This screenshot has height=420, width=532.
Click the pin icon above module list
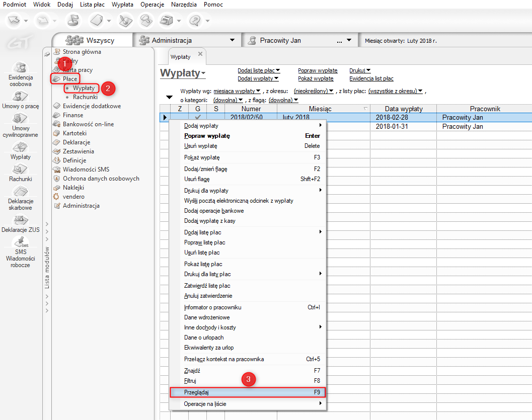click(47, 54)
